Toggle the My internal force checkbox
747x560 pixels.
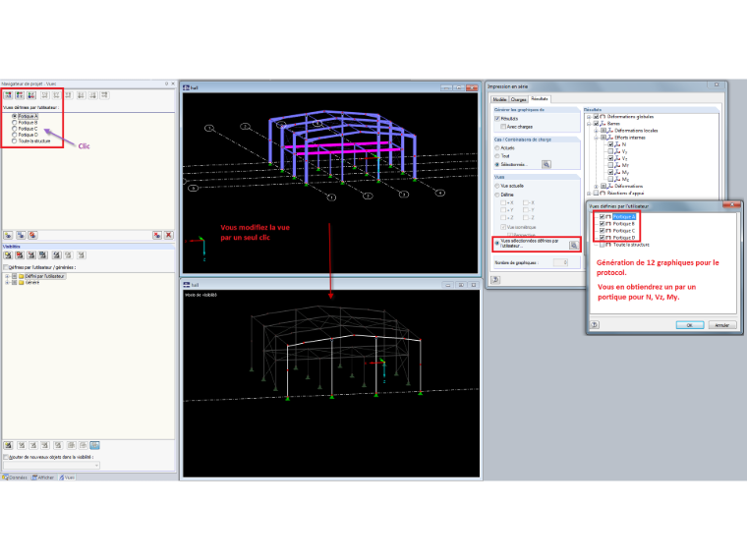(610, 172)
